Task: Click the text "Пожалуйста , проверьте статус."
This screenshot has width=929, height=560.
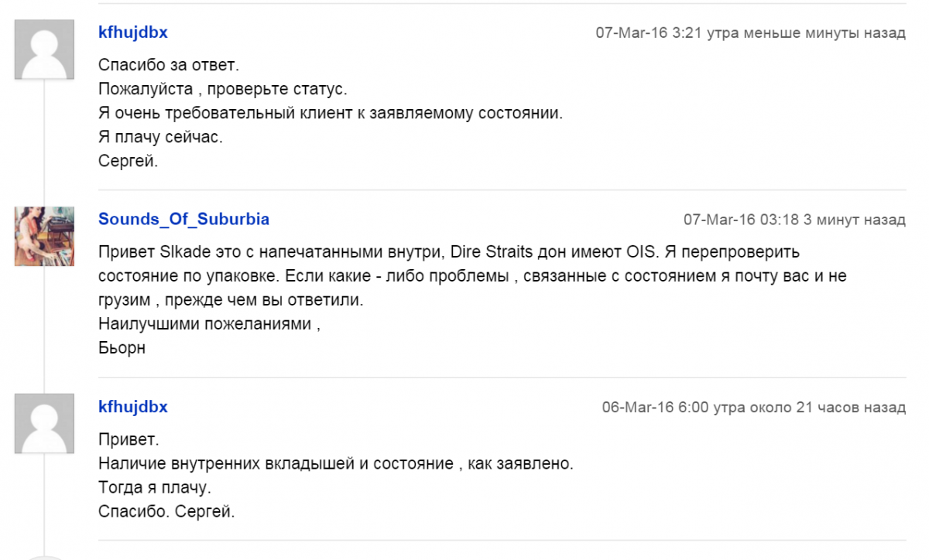Action: tap(223, 89)
